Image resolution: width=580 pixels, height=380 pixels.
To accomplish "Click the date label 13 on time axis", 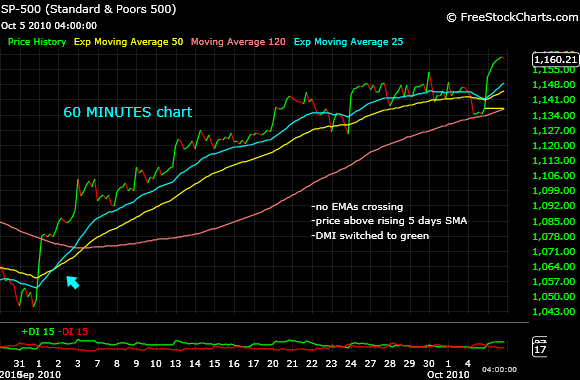I will [x=175, y=364].
